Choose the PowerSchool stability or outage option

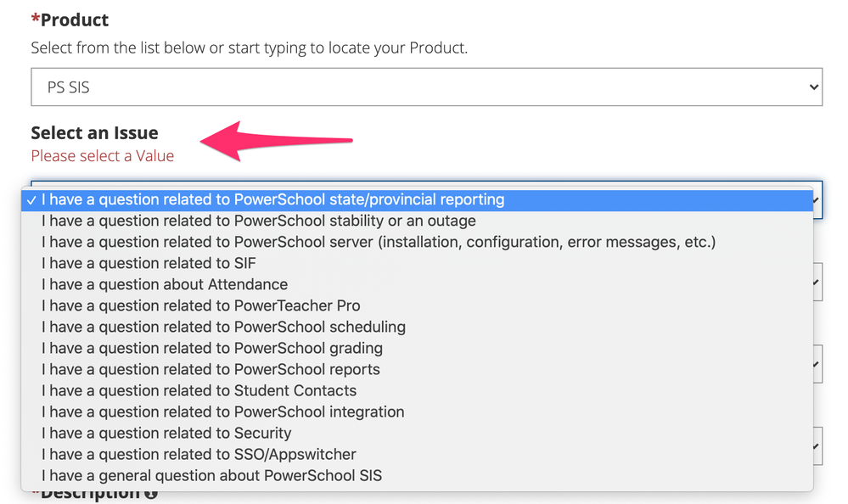pos(258,221)
